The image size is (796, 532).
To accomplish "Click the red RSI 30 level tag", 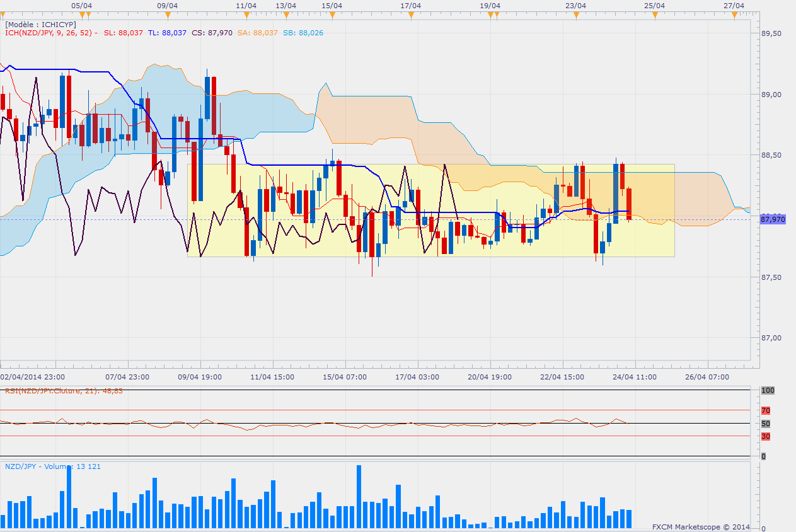I will (x=766, y=436).
